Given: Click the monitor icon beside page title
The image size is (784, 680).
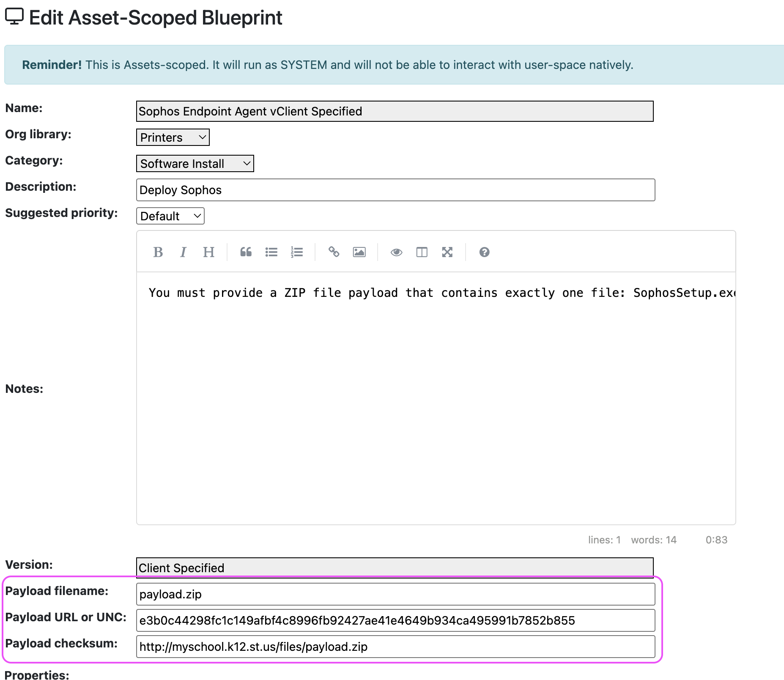Looking at the screenshot, I should tap(14, 17).
